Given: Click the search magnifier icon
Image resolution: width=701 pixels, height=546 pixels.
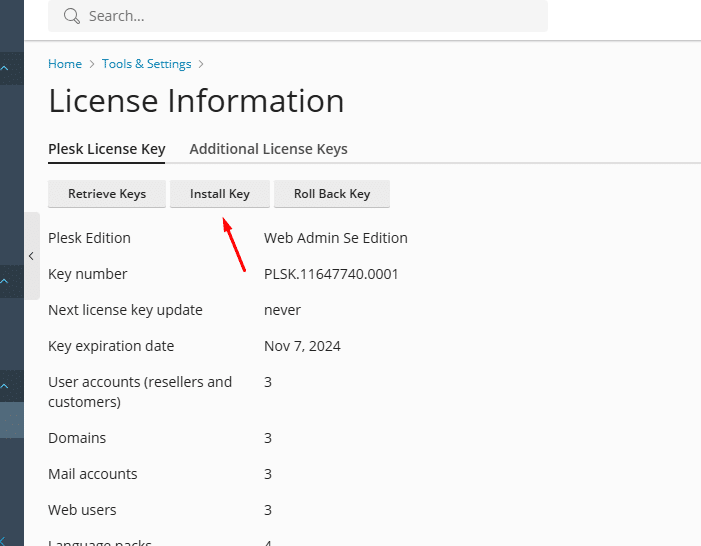Looking at the screenshot, I should [x=71, y=16].
